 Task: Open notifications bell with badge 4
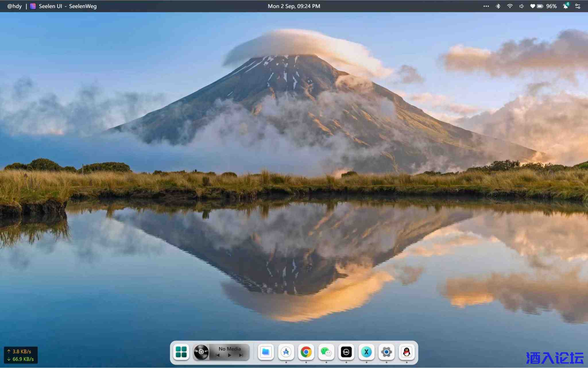coord(565,6)
